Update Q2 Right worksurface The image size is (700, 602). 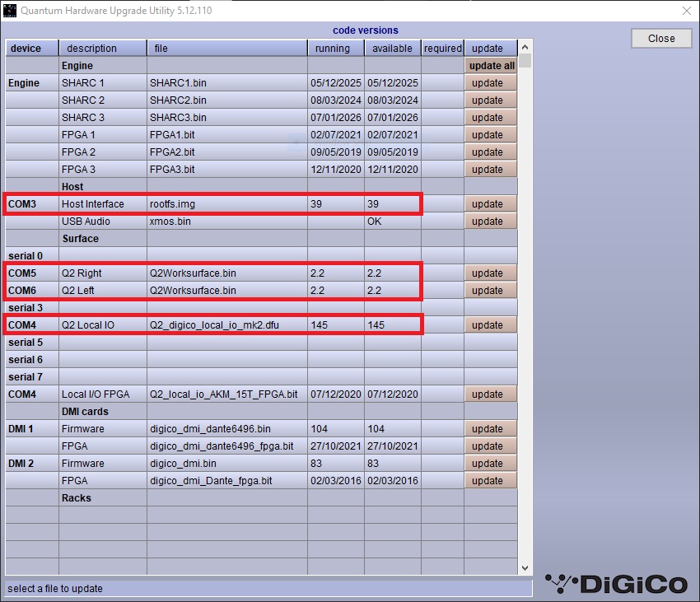coord(491,273)
